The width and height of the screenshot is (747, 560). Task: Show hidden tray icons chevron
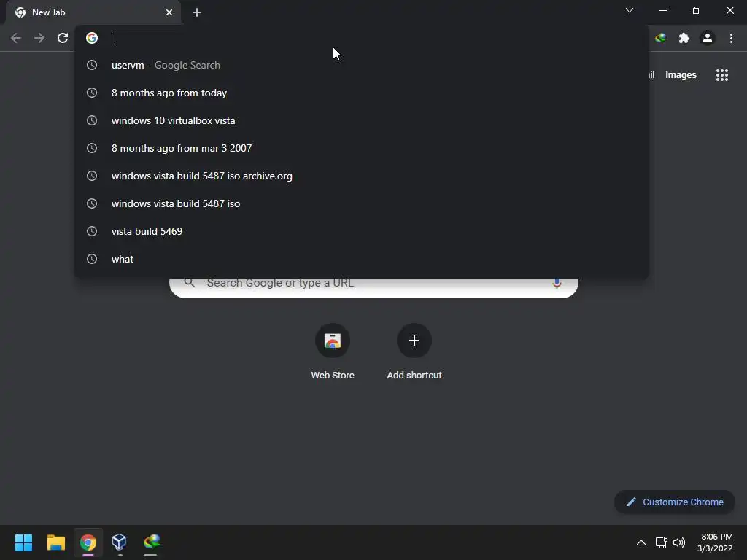click(x=641, y=542)
